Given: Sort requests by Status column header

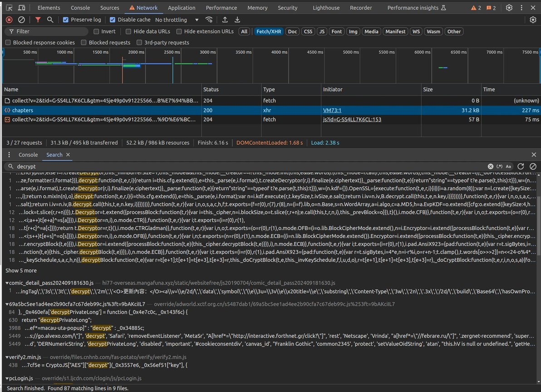Looking at the screenshot, I should click(231, 89).
